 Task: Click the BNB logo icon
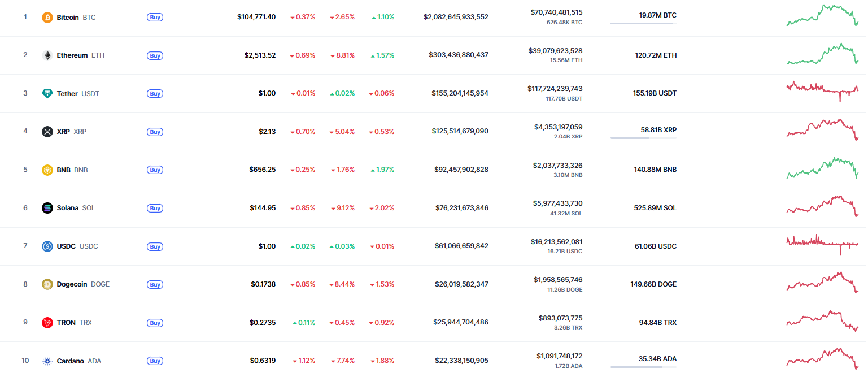click(47, 170)
